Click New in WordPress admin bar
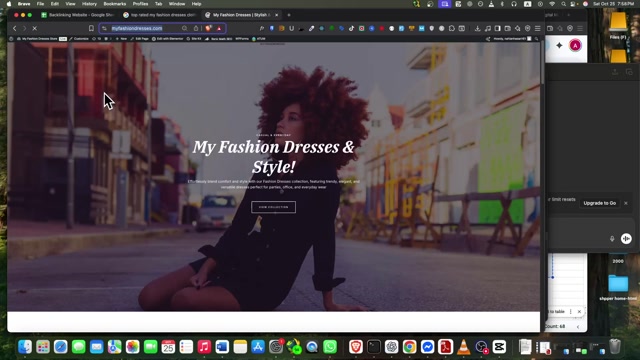This screenshot has width=640, height=360. coord(121,39)
